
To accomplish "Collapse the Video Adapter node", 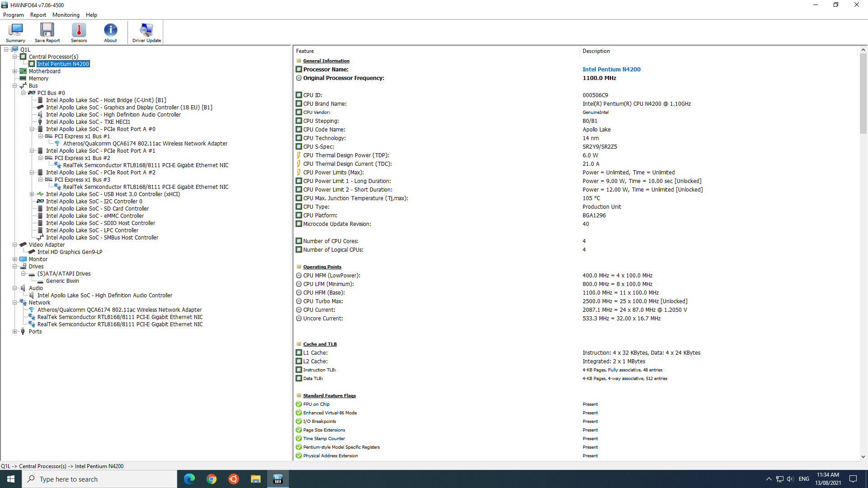I will (15, 245).
